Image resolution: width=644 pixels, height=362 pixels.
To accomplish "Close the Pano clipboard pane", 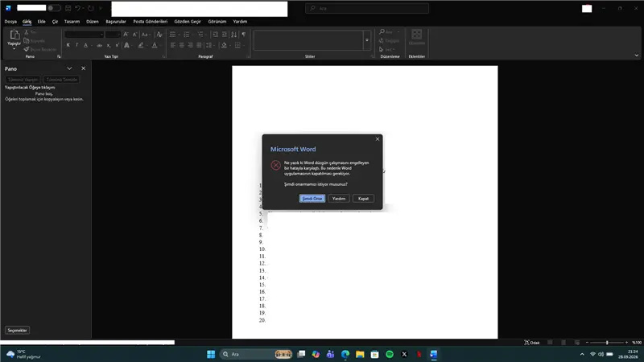I will pyautogui.click(x=84, y=68).
